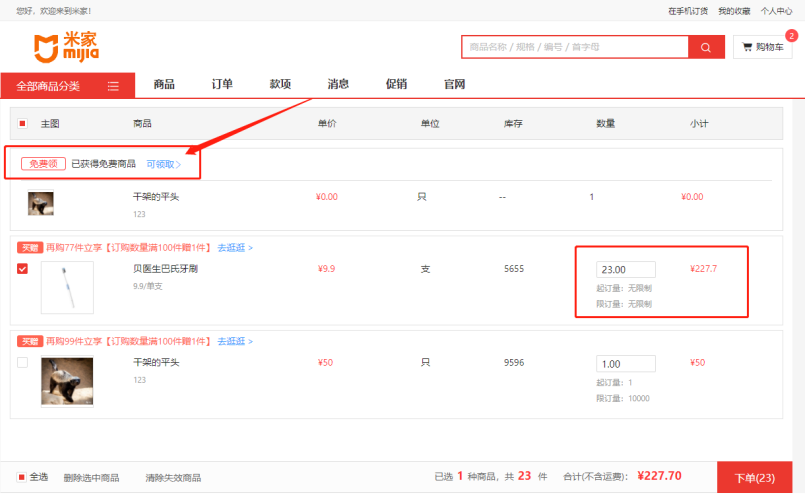Toggle the 全选 checkbox at the bottom
Screen dimensions: 805x495
coord(22,477)
